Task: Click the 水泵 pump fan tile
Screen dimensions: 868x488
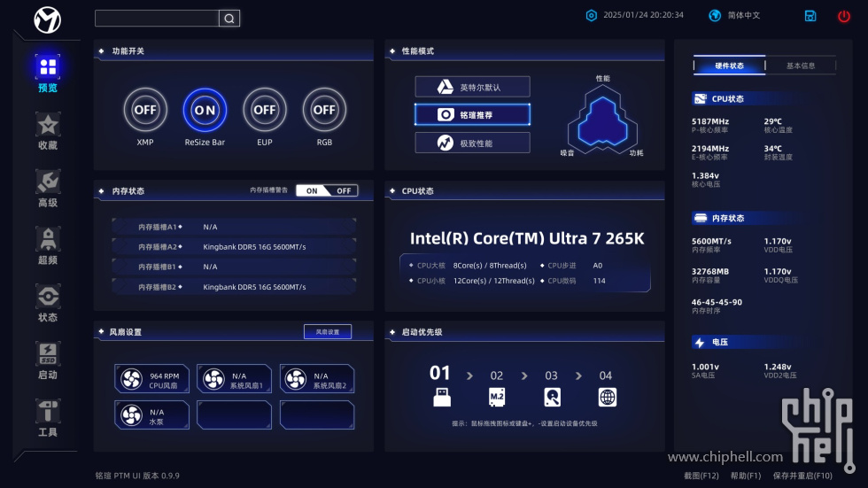Action: click(151, 415)
